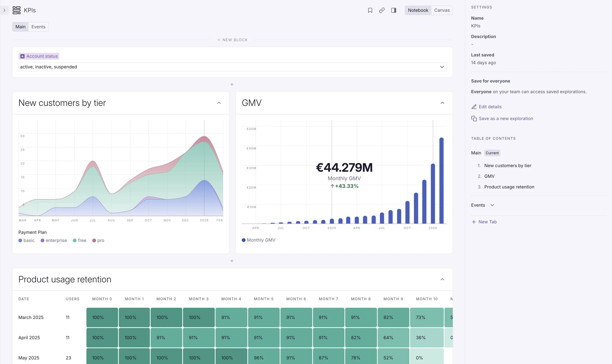This screenshot has height=364, width=612.
Task: Click the pro legend color dot
Action: coord(94,240)
